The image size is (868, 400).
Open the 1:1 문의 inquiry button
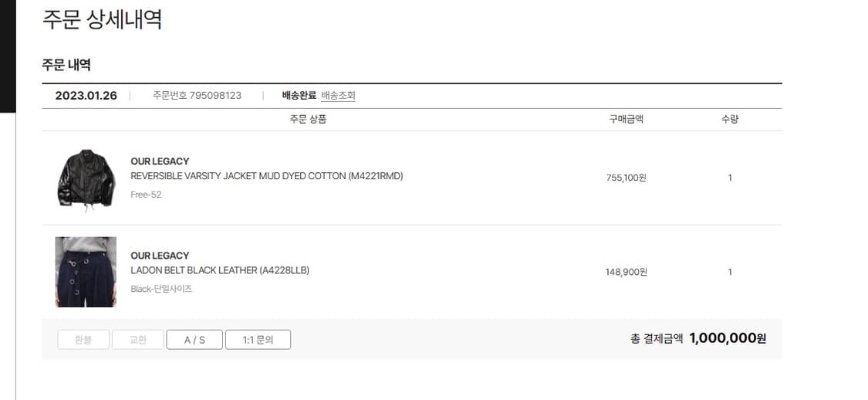coord(258,340)
